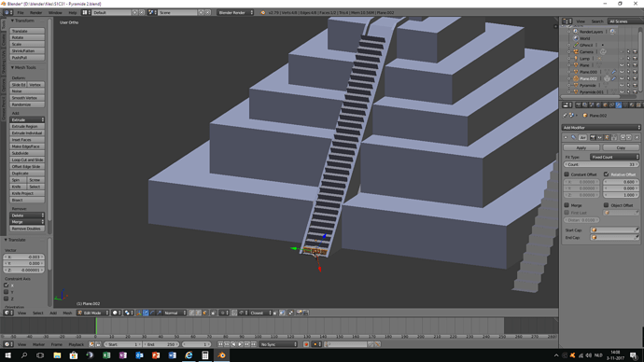Open the Window menu

(x=55, y=13)
